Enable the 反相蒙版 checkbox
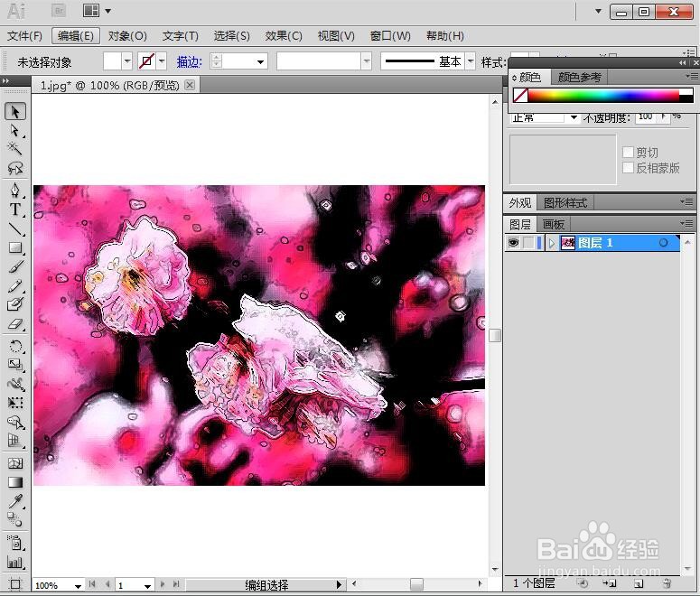 click(628, 168)
